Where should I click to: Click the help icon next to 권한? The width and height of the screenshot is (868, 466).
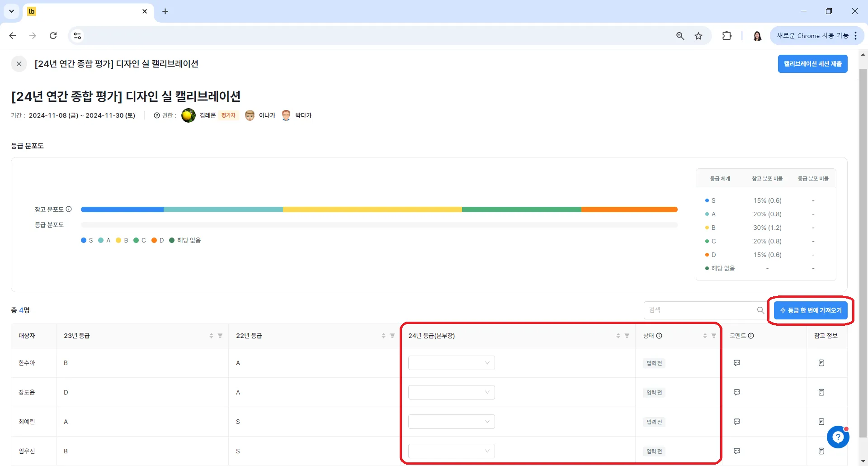tap(157, 115)
